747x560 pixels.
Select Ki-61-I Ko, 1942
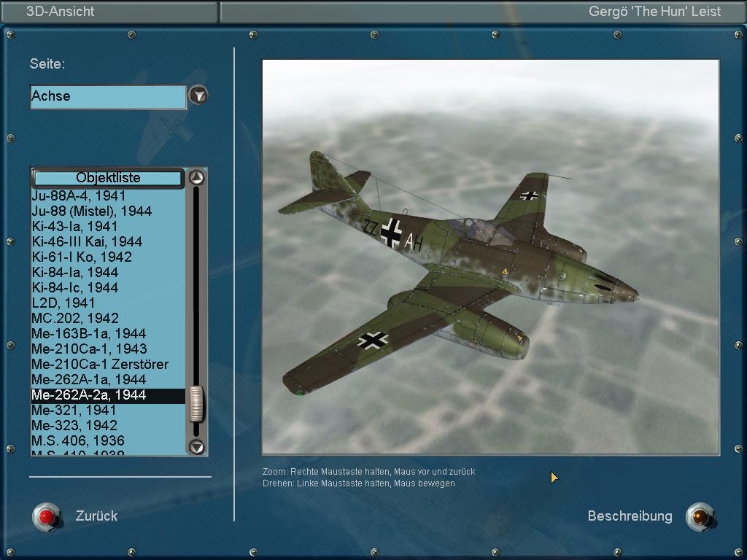click(108, 257)
